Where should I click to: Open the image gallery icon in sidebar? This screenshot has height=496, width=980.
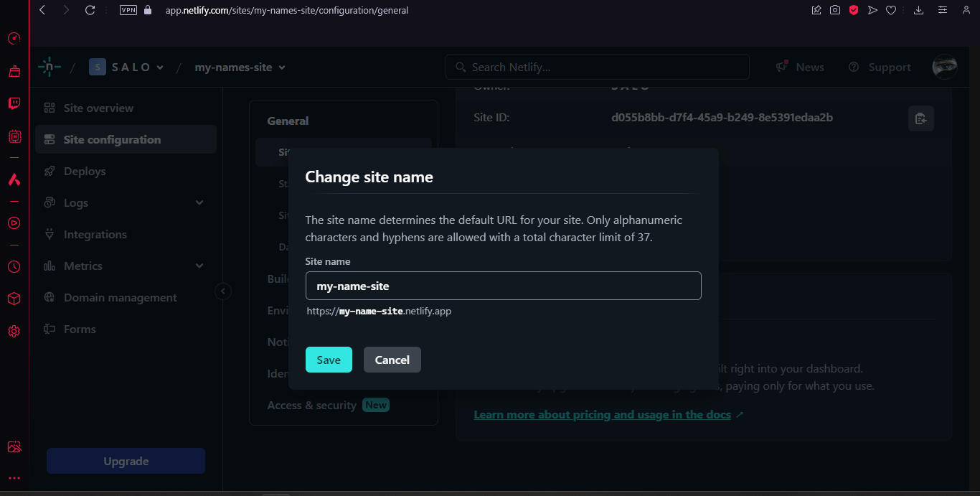coord(14,446)
